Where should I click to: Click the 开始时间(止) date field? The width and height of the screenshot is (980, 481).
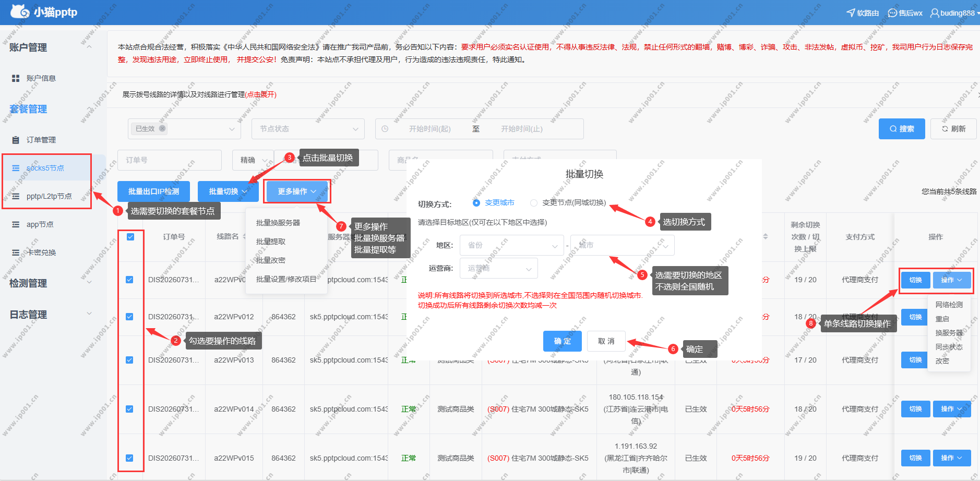522,129
